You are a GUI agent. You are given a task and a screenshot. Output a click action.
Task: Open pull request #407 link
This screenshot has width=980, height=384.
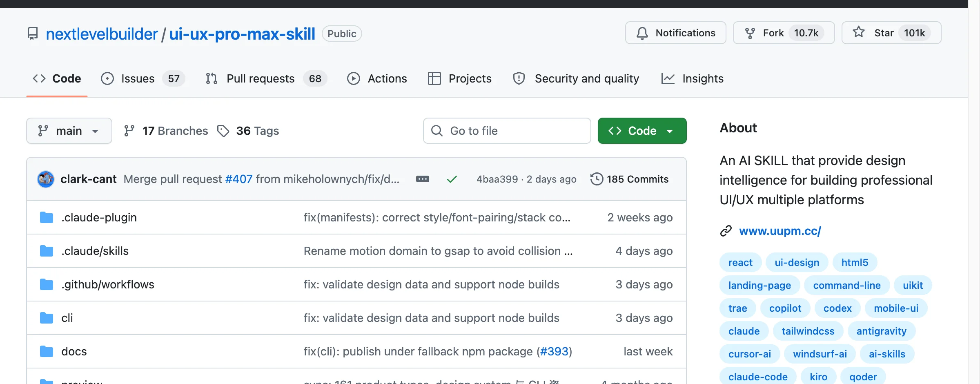239,179
